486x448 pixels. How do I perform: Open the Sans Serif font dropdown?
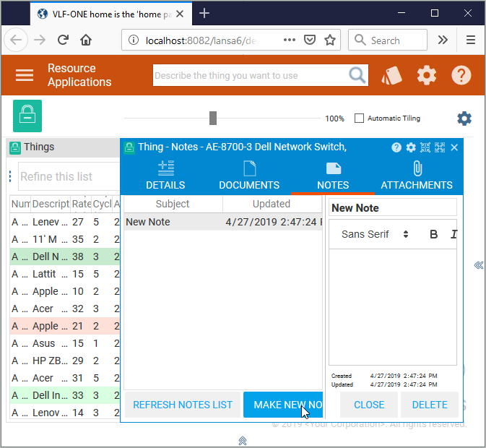375,234
